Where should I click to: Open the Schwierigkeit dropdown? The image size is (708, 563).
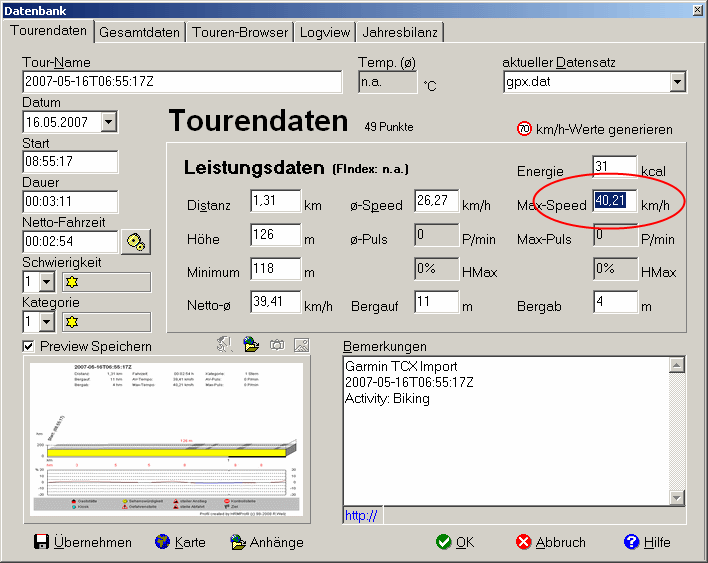coord(46,282)
